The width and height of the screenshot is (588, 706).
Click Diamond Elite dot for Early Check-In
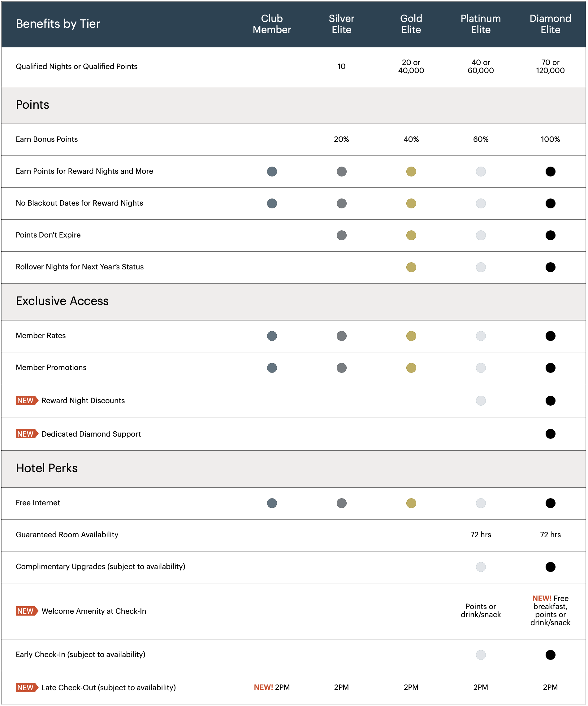pos(550,655)
